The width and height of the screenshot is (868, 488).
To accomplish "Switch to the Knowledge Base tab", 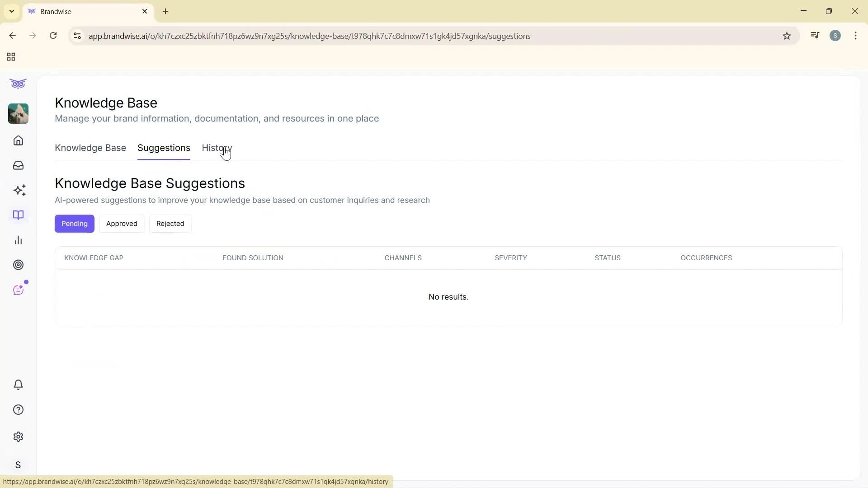I will [90, 148].
